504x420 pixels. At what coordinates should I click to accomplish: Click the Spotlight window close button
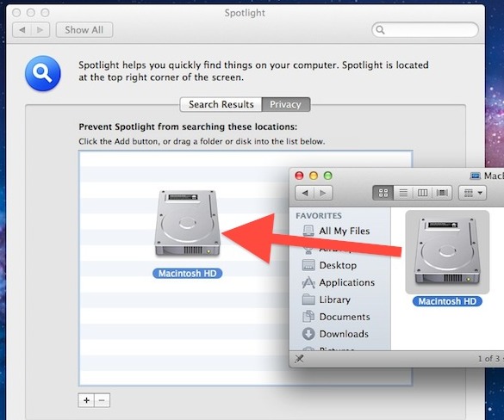pos(16,13)
